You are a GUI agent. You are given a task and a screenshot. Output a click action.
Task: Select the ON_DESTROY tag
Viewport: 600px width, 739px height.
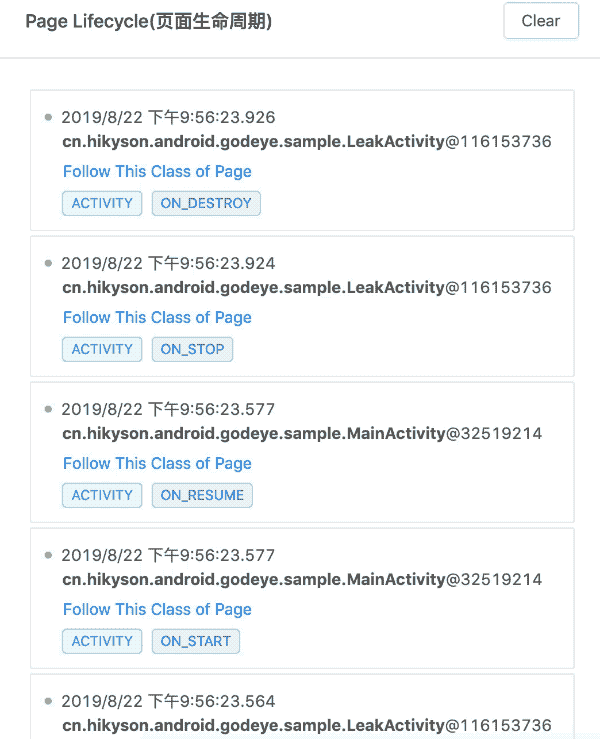point(206,203)
